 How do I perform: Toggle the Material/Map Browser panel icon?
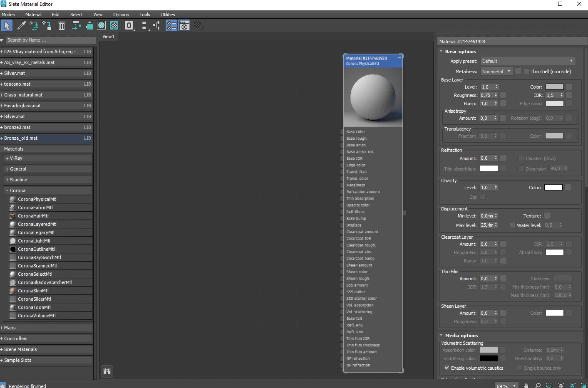(171, 26)
